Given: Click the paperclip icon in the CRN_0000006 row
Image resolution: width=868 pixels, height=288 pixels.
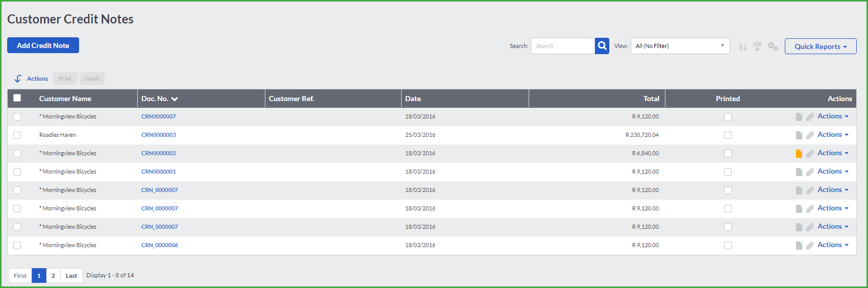Looking at the screenshot, I should [x=810, y=246].
